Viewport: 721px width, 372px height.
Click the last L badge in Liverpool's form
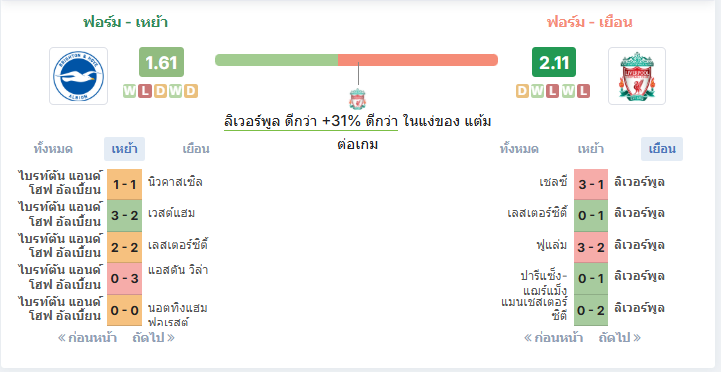tap(583, 91)
